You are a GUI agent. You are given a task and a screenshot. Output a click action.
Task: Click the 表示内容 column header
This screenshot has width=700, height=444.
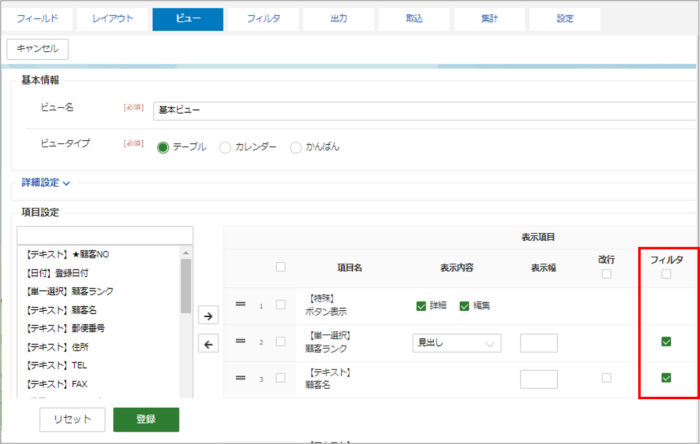[x=457, y=268]
